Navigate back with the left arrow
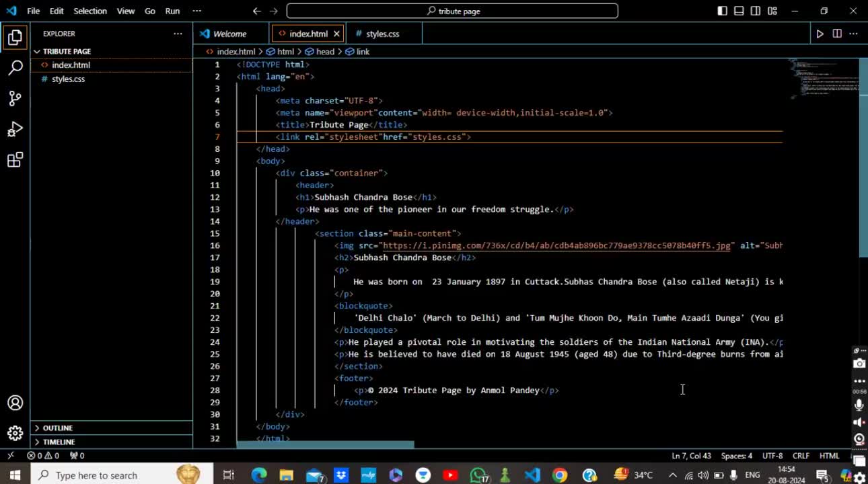This screenshot has height=484, width=868. pos(256,11)
